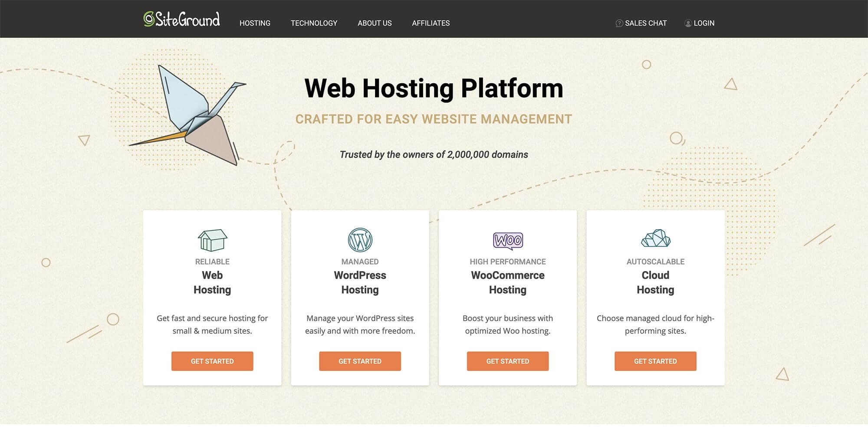Viewport: 868px width, 445px height.
Task: Get started with WordPress Hosting
Action: click(360, 361)
